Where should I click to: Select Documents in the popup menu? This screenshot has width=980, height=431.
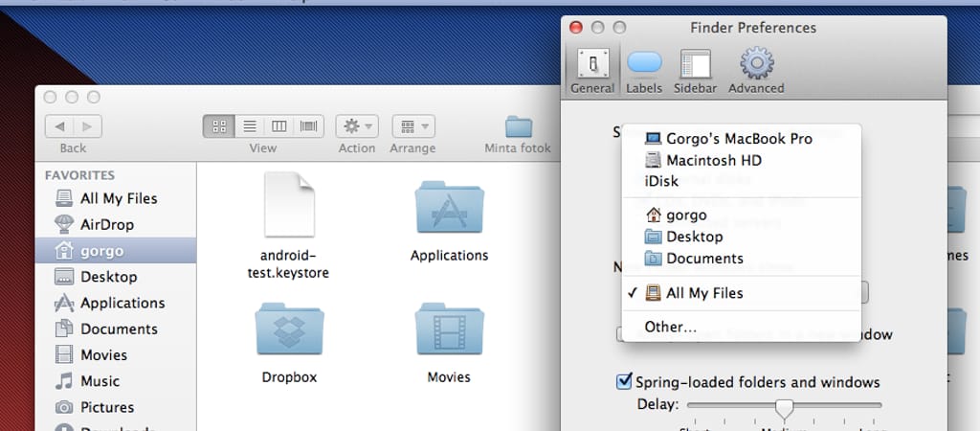click(x=704, y=258)
